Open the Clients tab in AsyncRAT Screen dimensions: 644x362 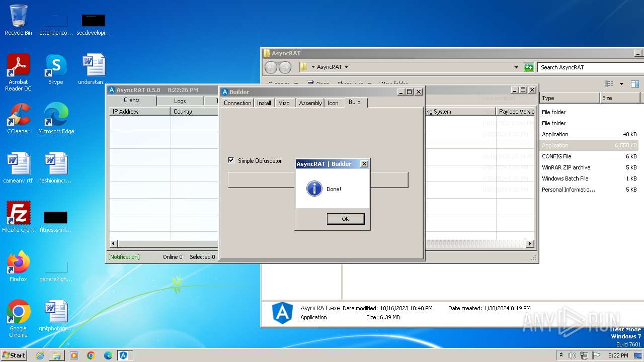(132, 100)
